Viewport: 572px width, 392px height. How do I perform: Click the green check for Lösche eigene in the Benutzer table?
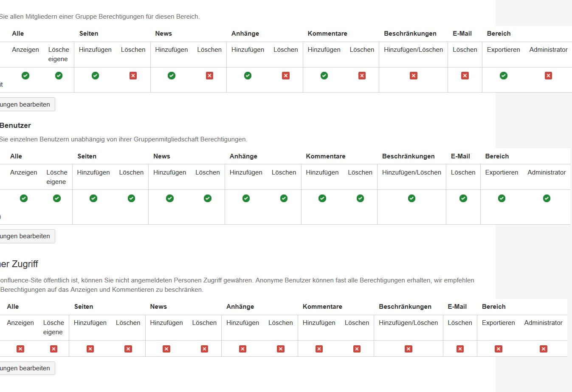tap(57, 198)
